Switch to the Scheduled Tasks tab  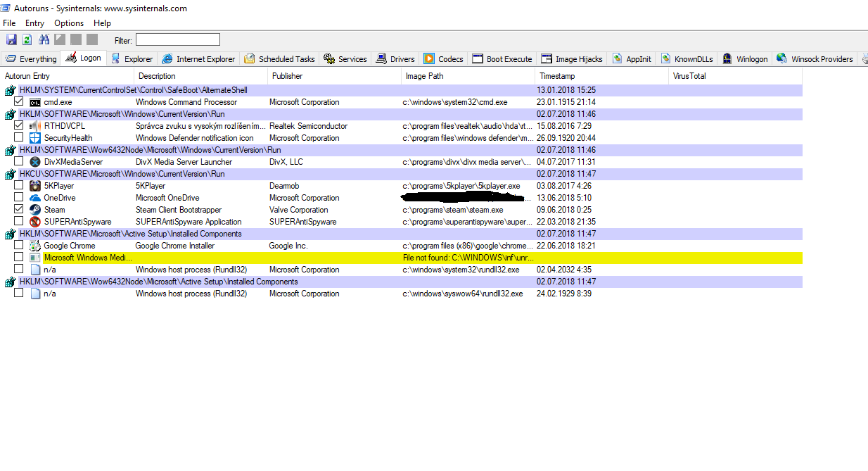click(280, 59)
